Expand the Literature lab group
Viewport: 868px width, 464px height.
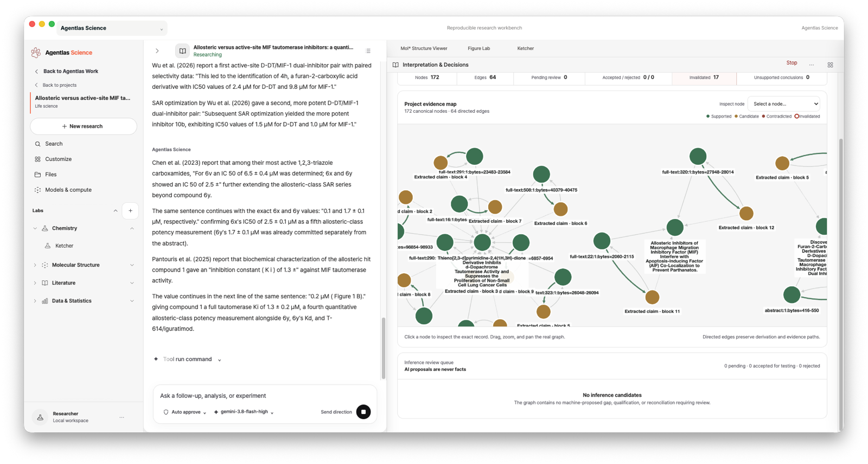point(132,283)
